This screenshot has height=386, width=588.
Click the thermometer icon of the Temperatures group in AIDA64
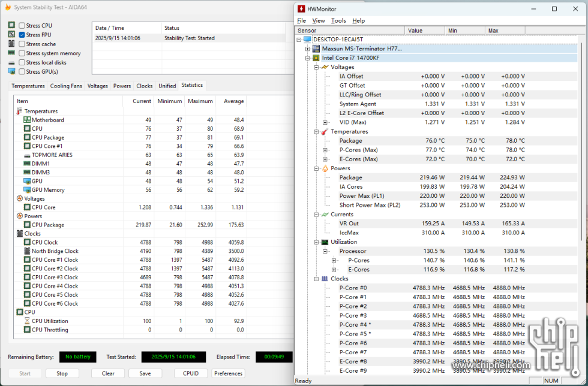coord(19,111)
